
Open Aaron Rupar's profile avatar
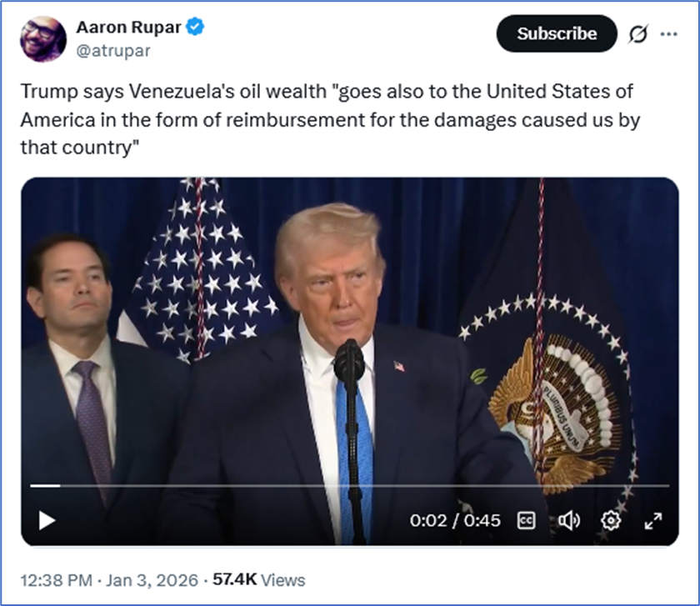tap(43, 39)
